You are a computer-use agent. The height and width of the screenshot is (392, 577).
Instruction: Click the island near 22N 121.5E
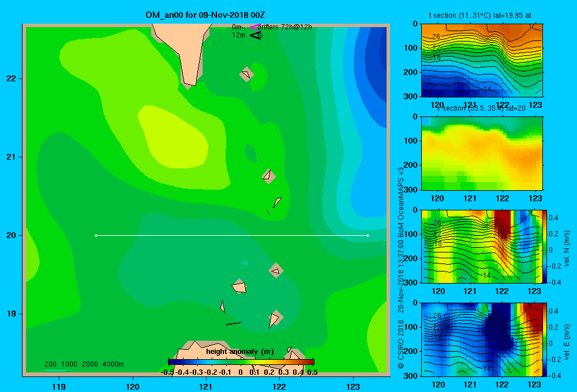point(246,74)
